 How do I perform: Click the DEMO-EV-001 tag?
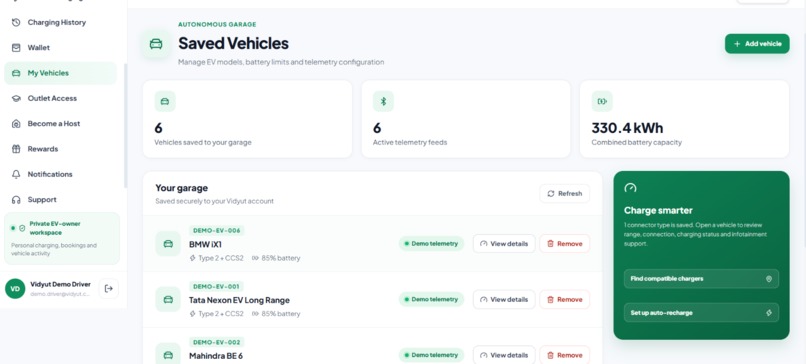[216, 286]
